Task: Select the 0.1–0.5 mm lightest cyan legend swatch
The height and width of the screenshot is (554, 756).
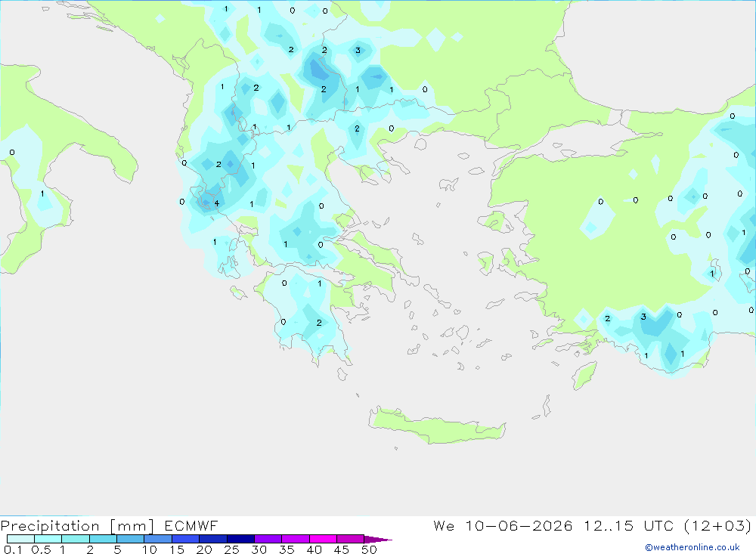Action: click(20, 539)
